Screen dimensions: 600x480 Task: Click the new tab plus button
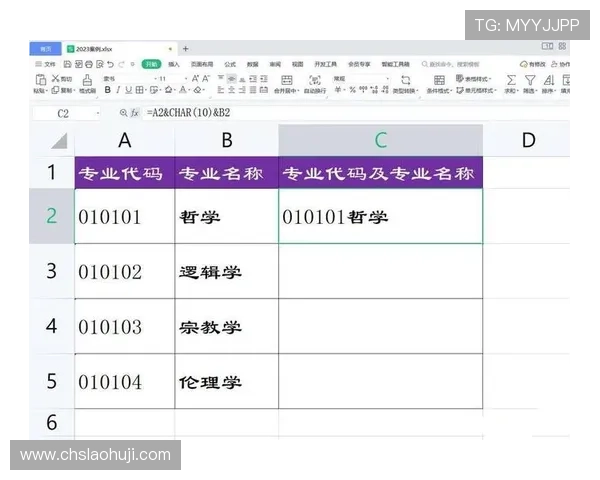point(186,49)
